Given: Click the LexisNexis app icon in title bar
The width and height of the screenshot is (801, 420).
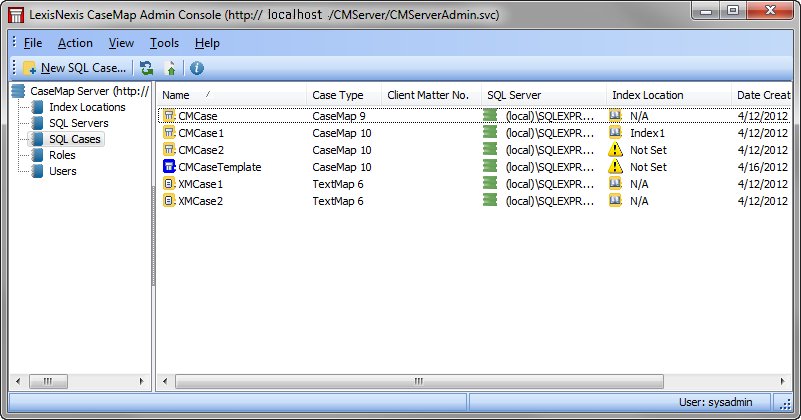Looking at the screenshot, I should tap(16, 15).
